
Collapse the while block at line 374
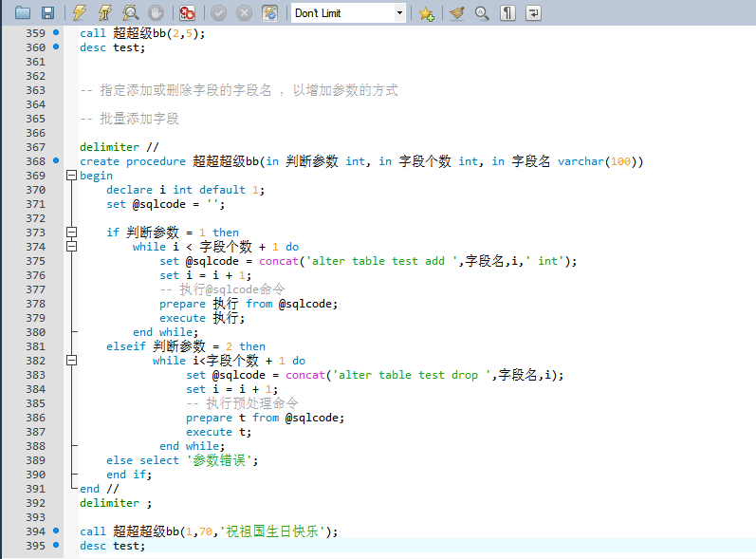[x=71, y=247]
